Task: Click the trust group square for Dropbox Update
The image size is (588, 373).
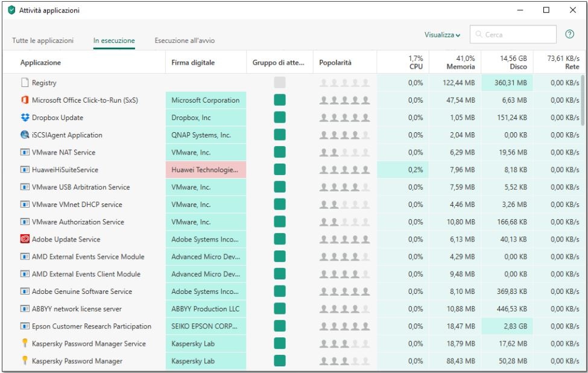Action: click(x=279, y=118)
